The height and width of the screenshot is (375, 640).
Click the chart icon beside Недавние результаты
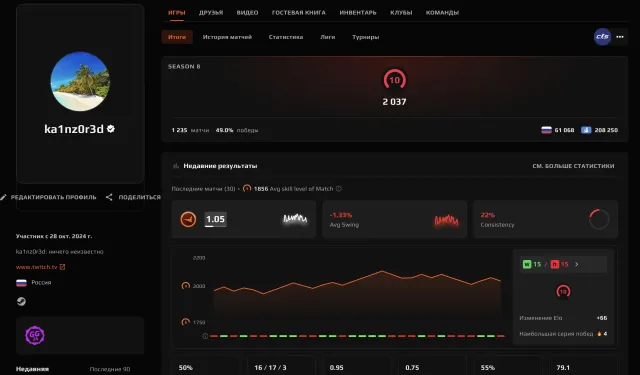176,166
